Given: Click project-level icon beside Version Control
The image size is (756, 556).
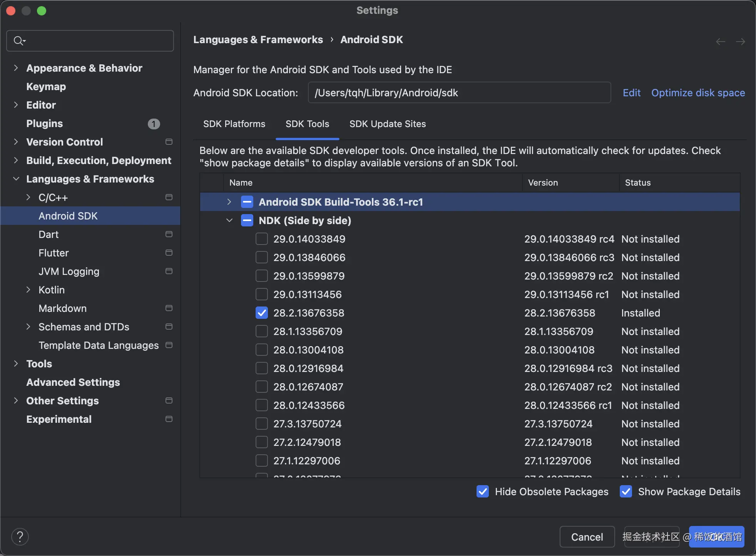Looking at the screenshot, I should pyautogui.click(x=169, y=142).
